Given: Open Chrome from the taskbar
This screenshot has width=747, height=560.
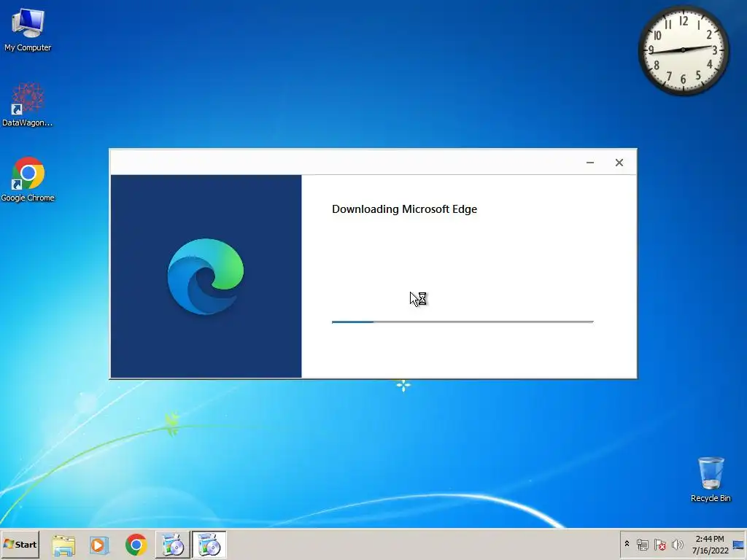Looking at the screenshot, I should 136,545.
